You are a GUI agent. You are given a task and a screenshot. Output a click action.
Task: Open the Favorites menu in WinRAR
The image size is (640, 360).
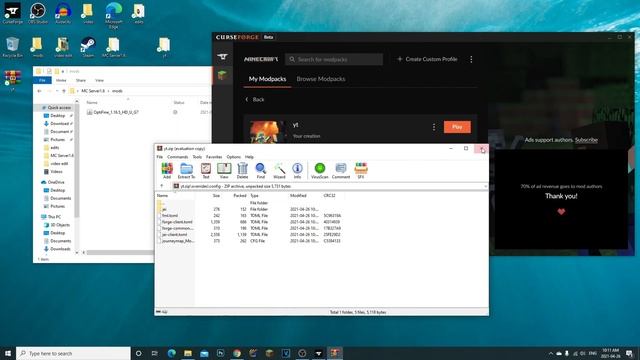tap(214, 157)
